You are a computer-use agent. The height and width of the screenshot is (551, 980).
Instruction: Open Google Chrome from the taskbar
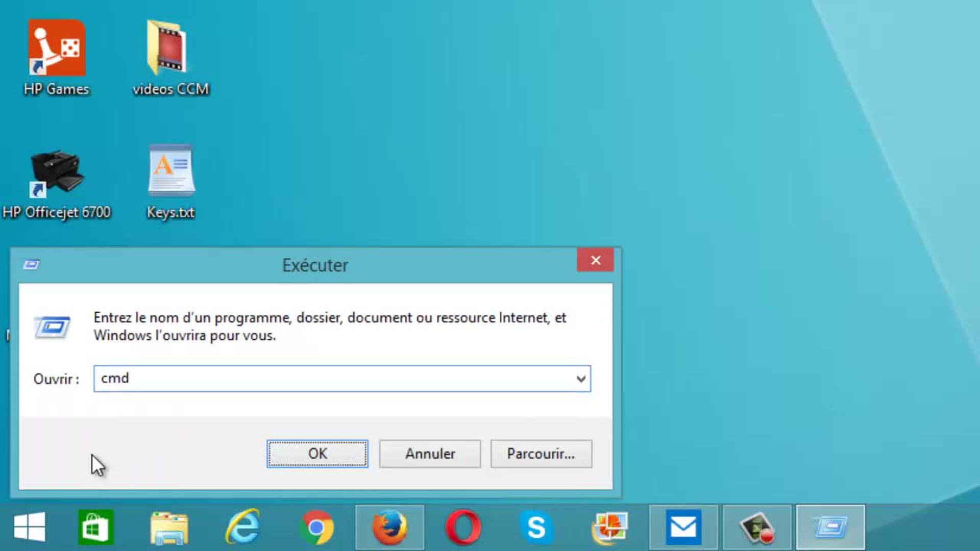(316, 527)
